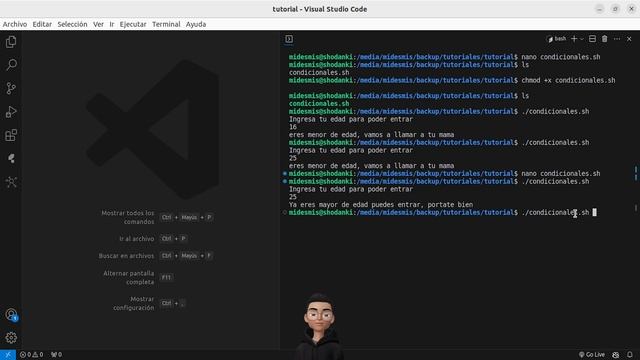Kill terminal with trash icon
Image resolution: width=640 pixels, height=360 pixels.
[604, 39]
